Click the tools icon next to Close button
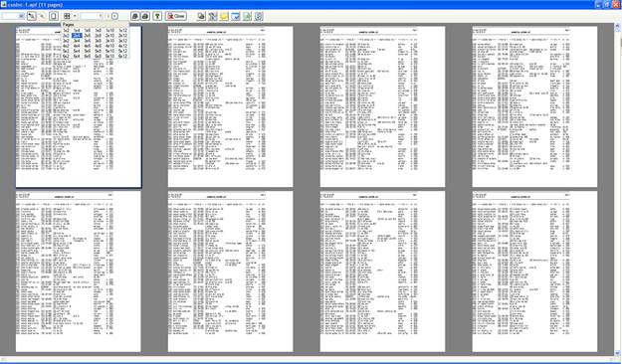This screenshot has width=622, height=364. pos(213,16)
